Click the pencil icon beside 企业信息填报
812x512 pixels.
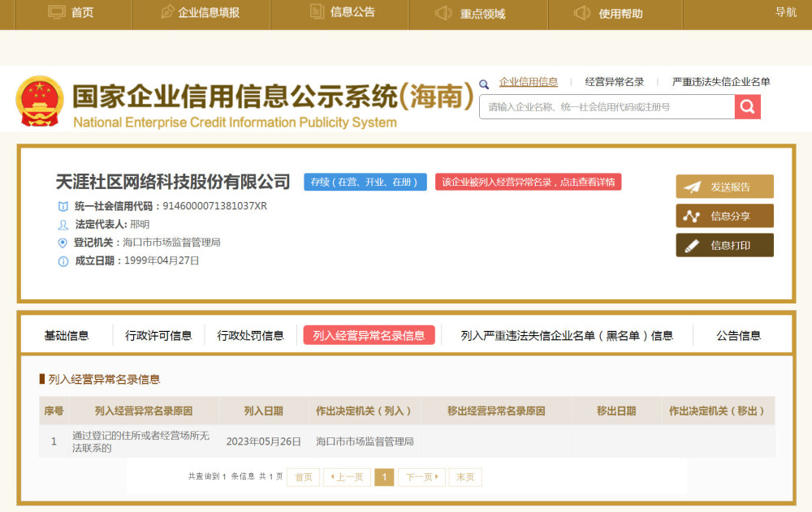[166, 11]
